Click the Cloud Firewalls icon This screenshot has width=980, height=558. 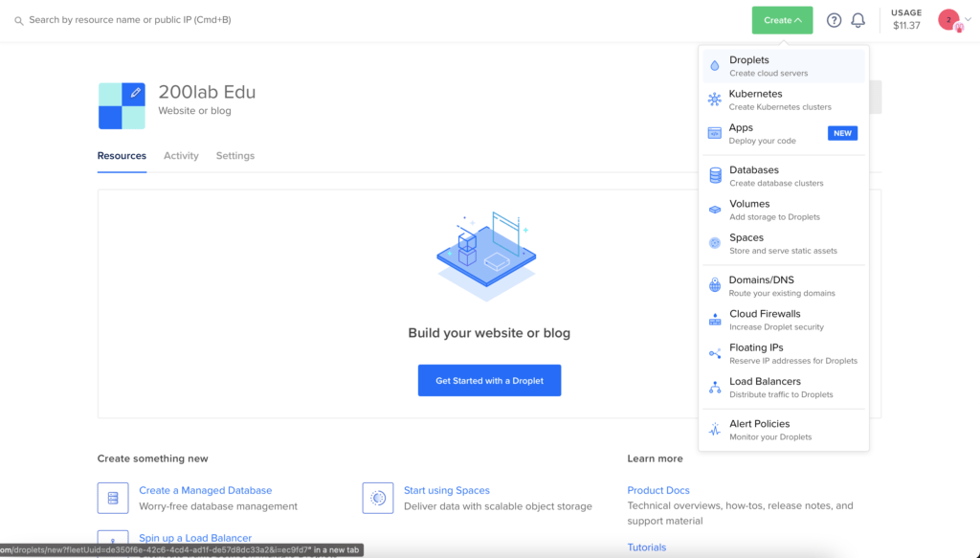point(715,320)
